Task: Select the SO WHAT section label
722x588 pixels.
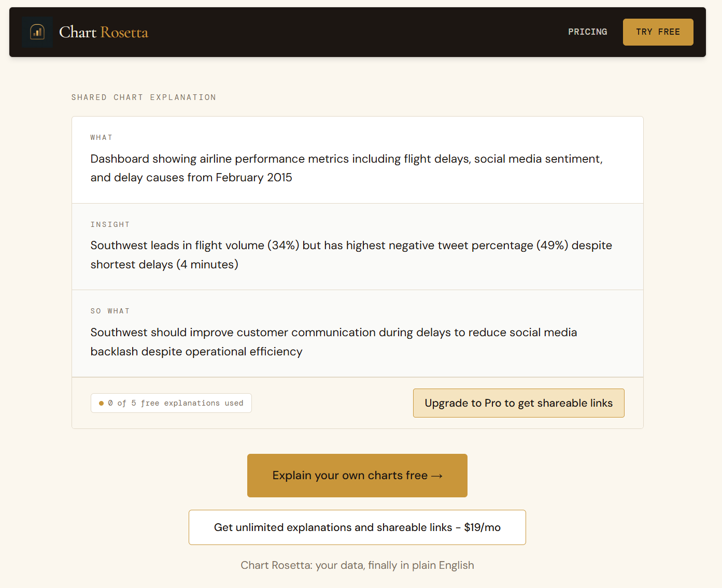Action: pos(110,311)
